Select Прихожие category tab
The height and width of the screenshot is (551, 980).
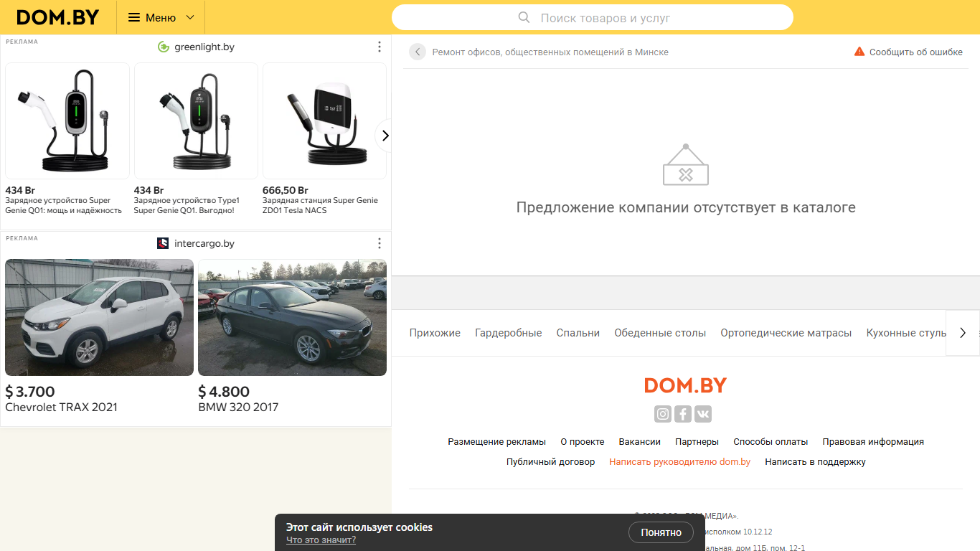coord(435,333)
